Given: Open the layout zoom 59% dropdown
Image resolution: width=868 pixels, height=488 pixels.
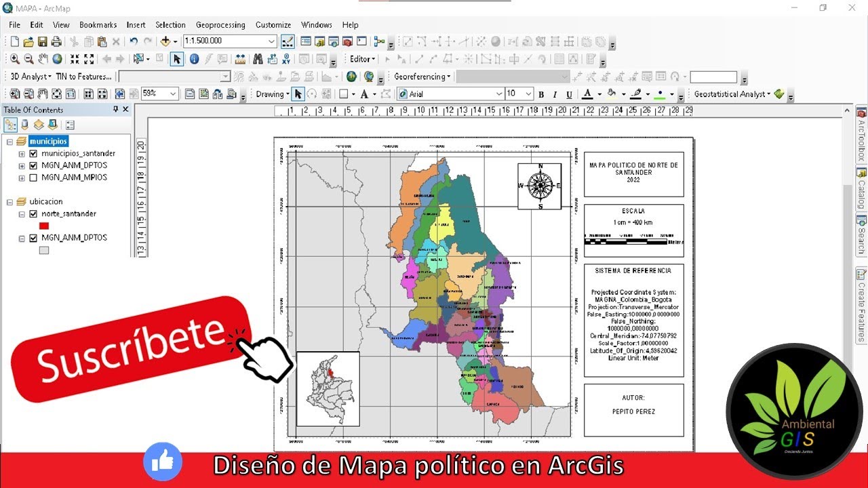Looking at the screenshot, I should coord(173,94).
